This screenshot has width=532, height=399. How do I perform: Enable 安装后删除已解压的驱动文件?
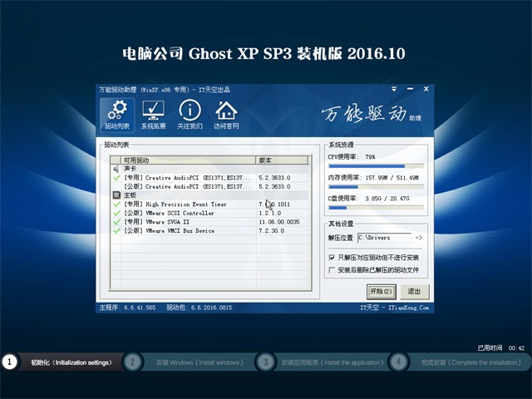pyautogui.click(x=332, y=269)
